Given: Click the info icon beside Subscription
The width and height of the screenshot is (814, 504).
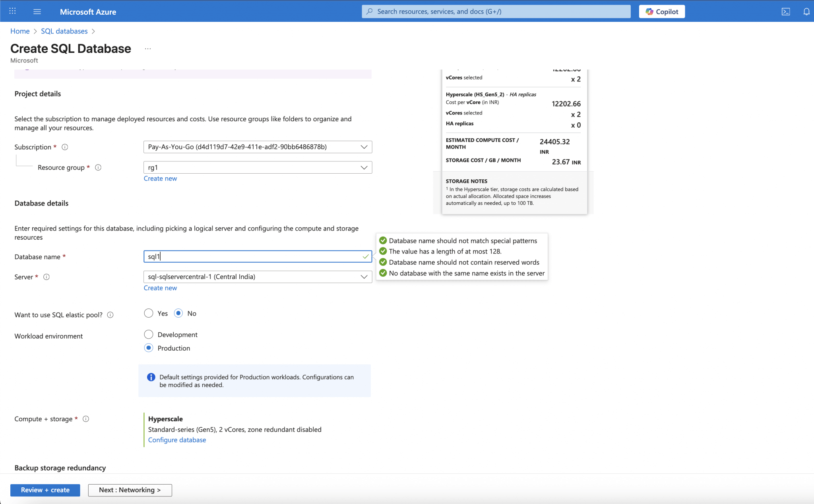Looking at the screenshot, I should coord(65,147).
